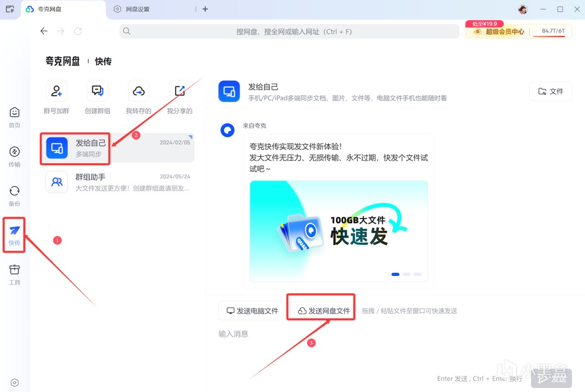The height and width of the screenshot is (392, 585).
Task: Go forward with the right arrow
Action: click(61, 31)
